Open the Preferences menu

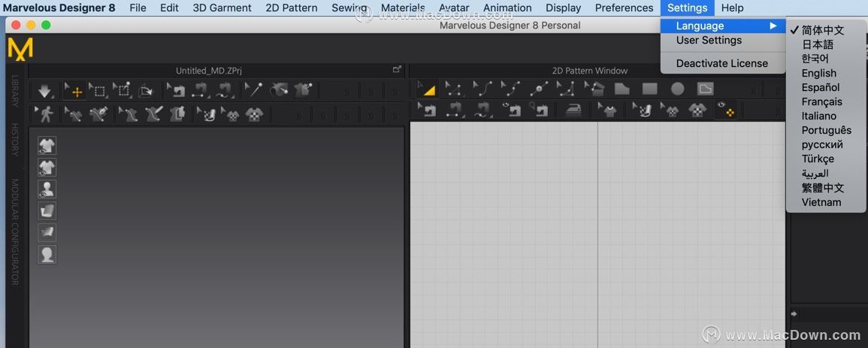coord(624,8)
